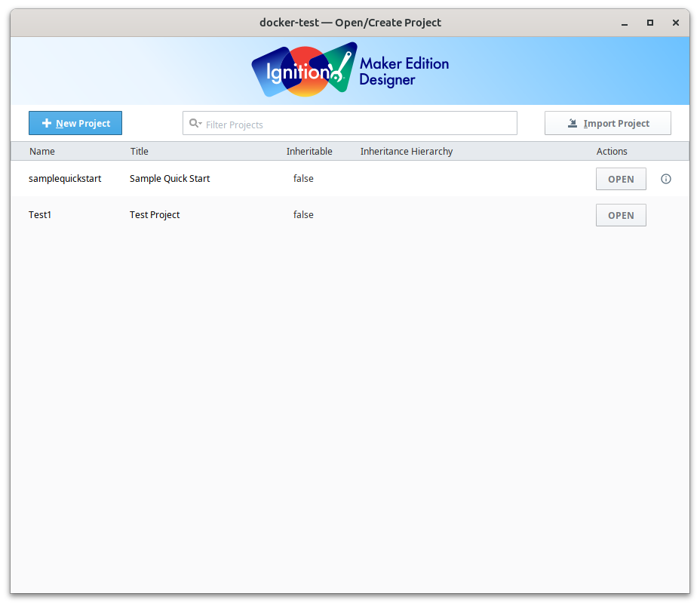Click the Test Project title cell
Screen dimensions: 700x606
click(x=155, y=215)
